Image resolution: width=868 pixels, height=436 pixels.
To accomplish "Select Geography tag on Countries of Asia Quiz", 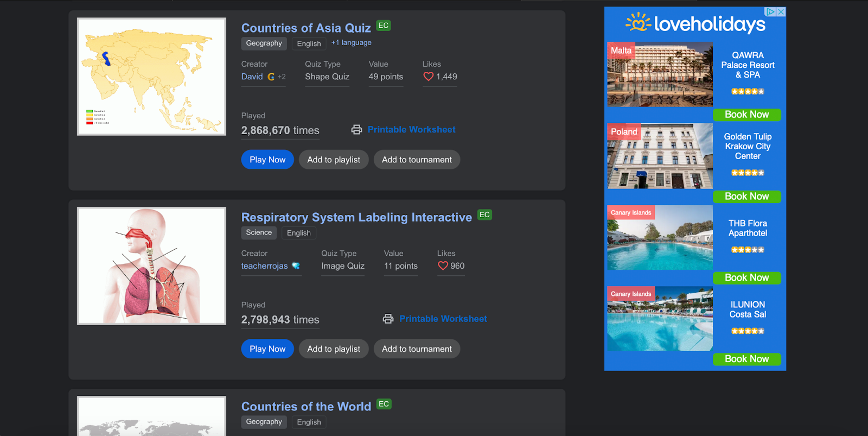I will [264, 43].
